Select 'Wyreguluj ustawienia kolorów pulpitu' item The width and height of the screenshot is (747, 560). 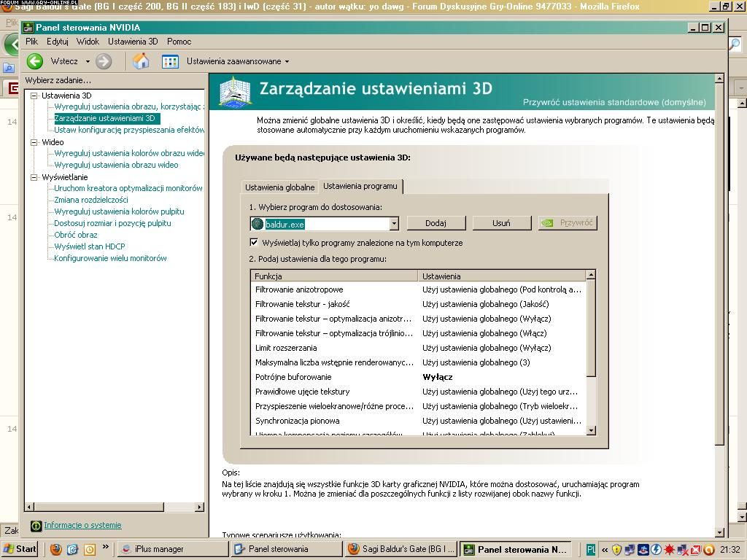pyautogui.click(x=119, y=211)
